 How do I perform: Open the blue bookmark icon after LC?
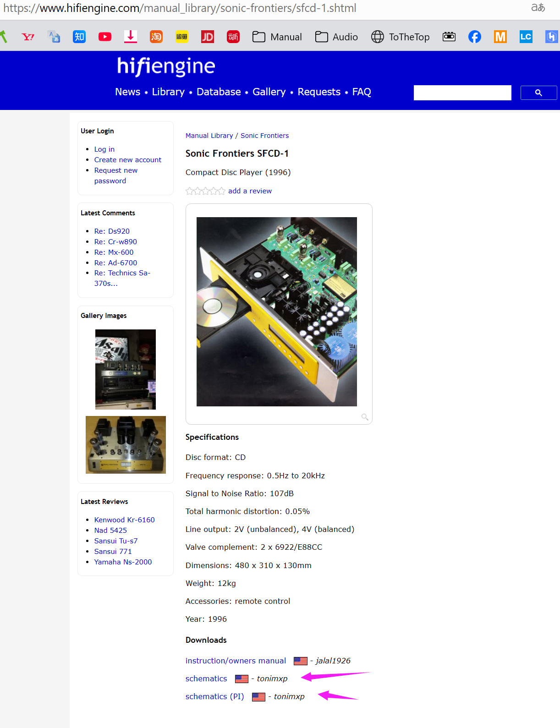[551, 37]
